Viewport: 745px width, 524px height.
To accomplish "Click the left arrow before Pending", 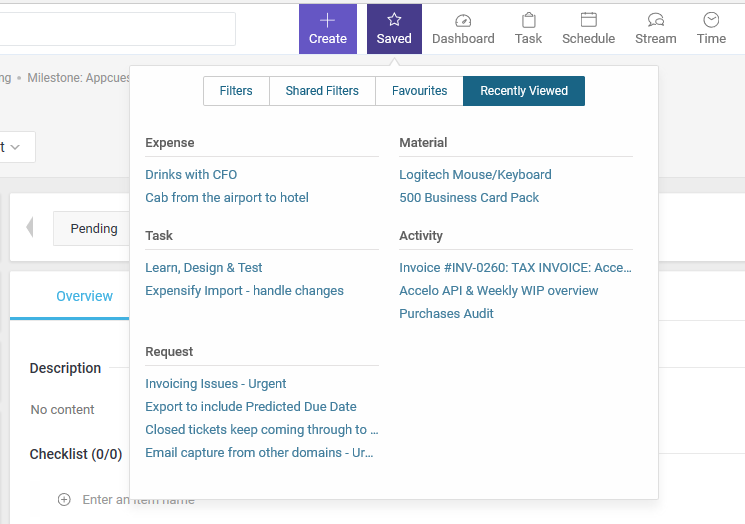I will pos(30,227).
